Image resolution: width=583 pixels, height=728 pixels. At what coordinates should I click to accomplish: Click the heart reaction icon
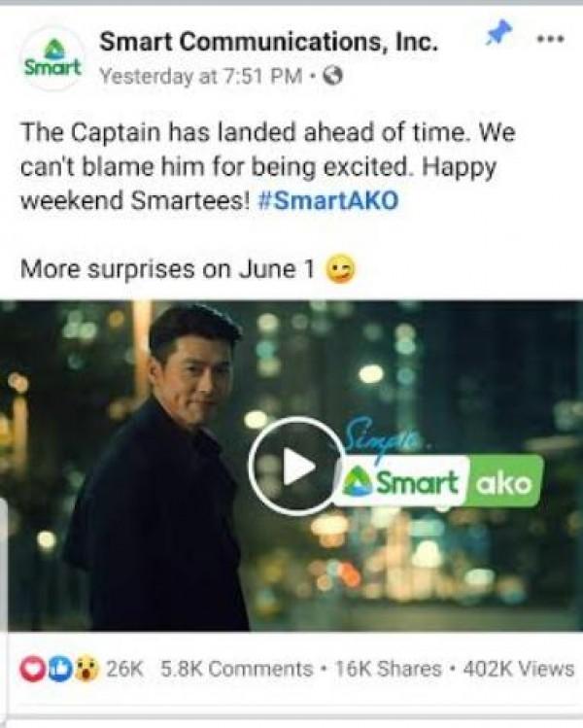(31, 669)
